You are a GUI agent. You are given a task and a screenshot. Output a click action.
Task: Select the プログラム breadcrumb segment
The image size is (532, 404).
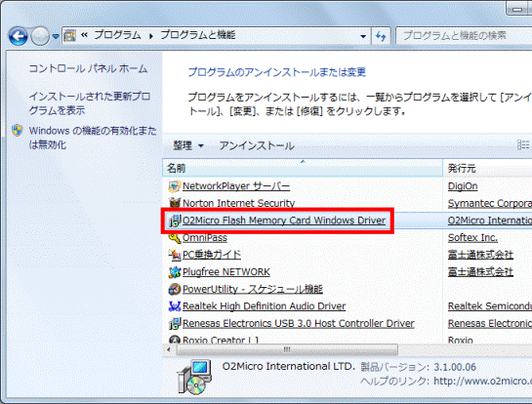(x=117, y=35)
